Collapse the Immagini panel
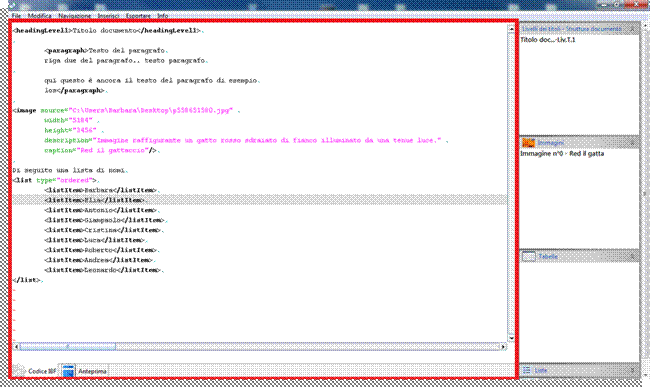 (x=633, y=143)
